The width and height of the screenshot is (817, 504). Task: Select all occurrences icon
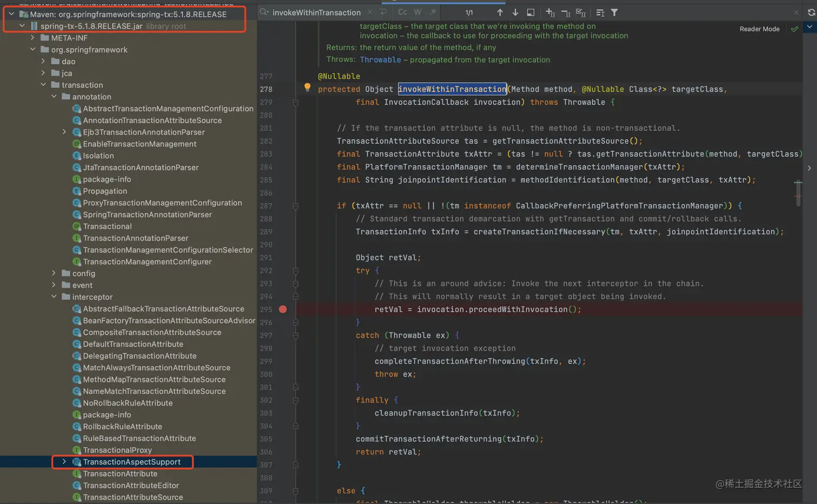click(x=581, y=12)
